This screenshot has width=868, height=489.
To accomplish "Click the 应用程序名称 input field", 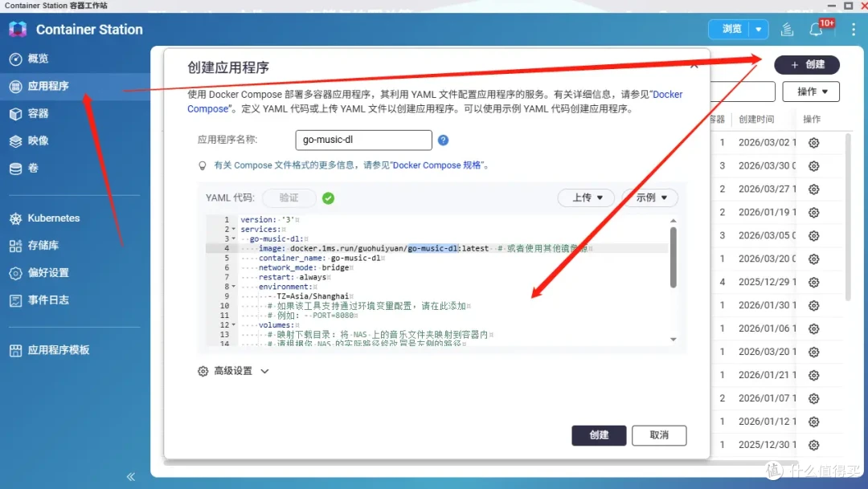I will coord(364,140).
